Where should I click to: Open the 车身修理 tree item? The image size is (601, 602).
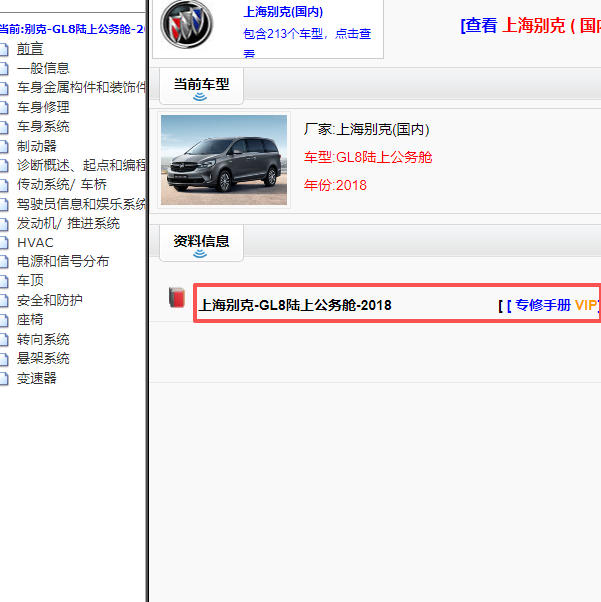click(x=43, y=107)
